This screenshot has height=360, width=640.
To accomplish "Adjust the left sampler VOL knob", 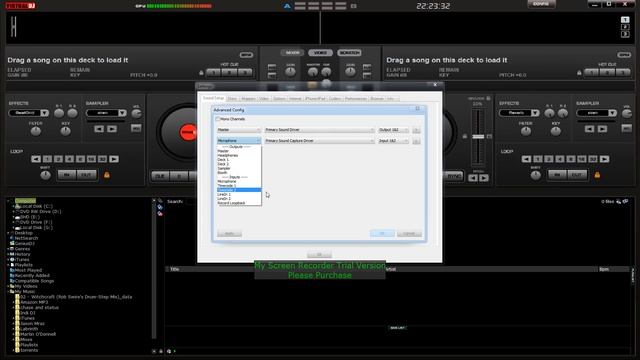I will pyautogui.click(x=136, y=113).
